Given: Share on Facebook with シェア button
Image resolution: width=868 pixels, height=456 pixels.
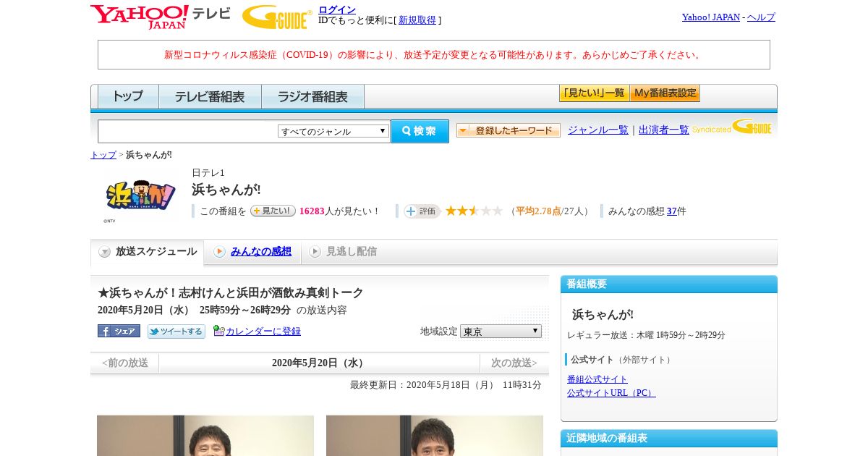Looking at the screenshot, I should point(119,331).
